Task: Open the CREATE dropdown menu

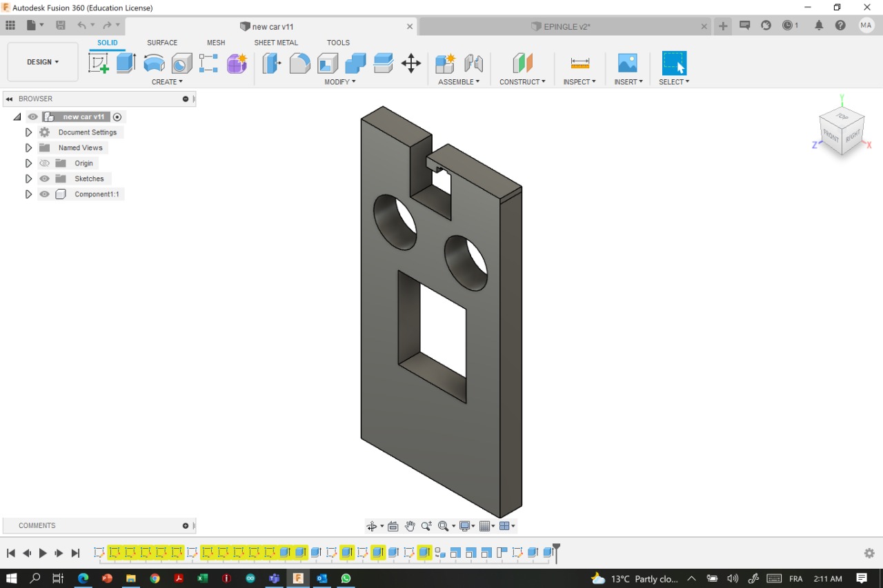Action: coord(167,82)
